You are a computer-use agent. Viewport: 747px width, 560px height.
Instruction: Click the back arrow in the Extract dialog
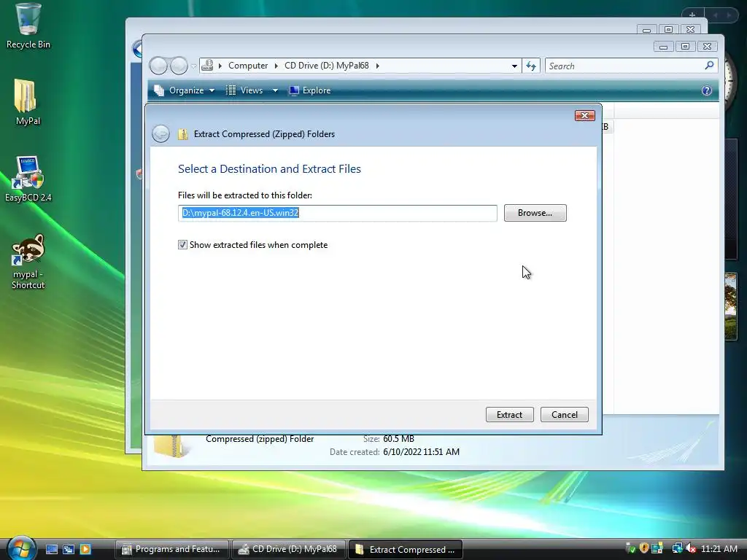160,134
